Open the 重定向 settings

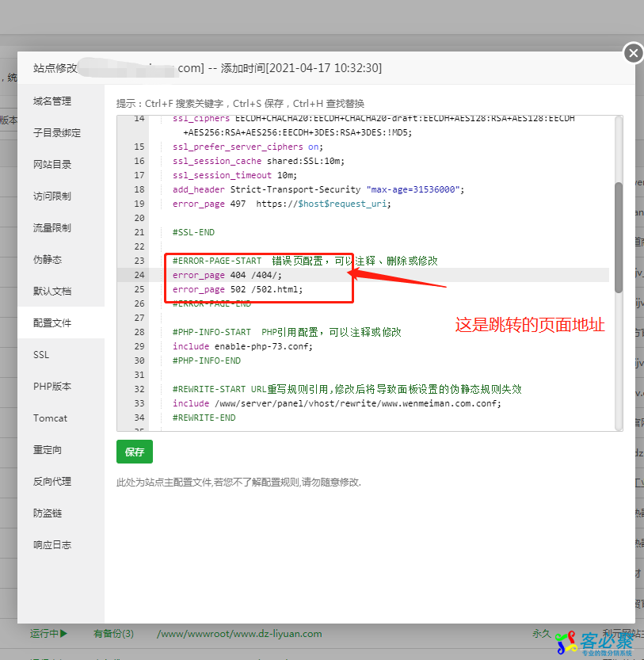coord(48,450)
